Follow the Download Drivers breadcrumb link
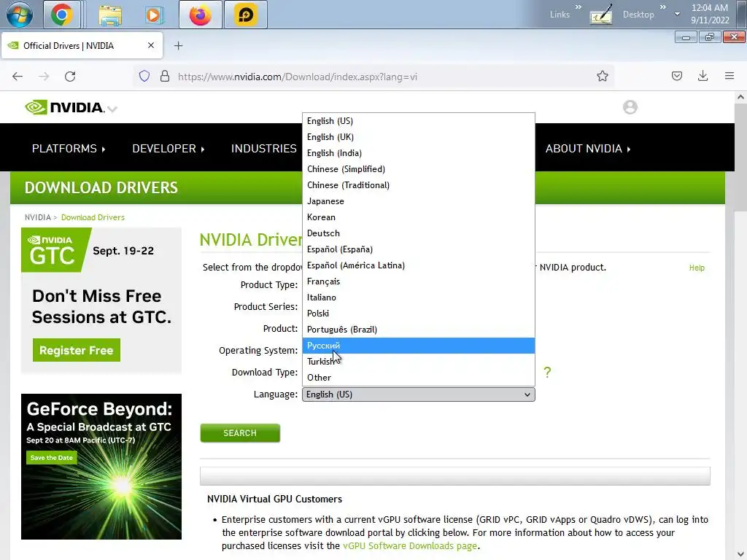The width and height of the screenshot is (747, 560). point(93,217)
